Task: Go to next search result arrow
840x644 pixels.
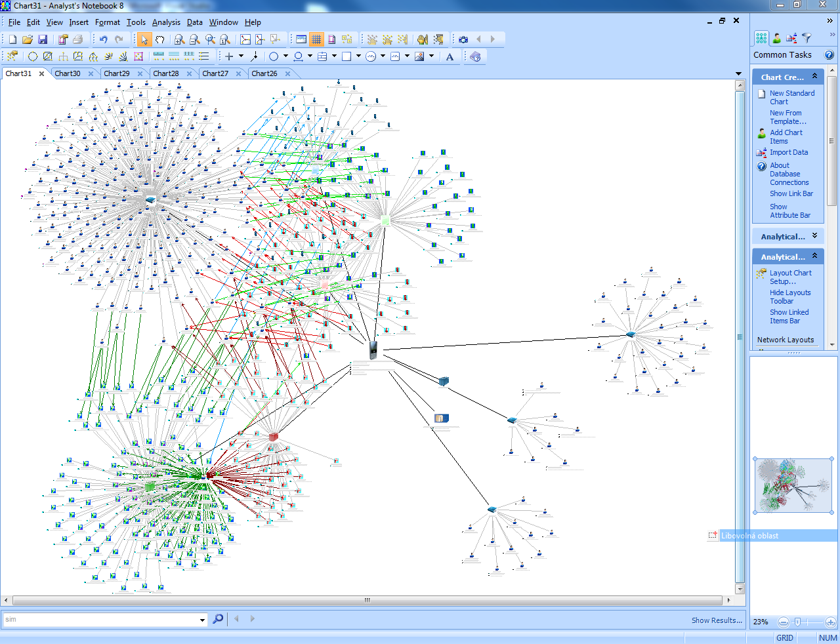Action: click(253, 618)
